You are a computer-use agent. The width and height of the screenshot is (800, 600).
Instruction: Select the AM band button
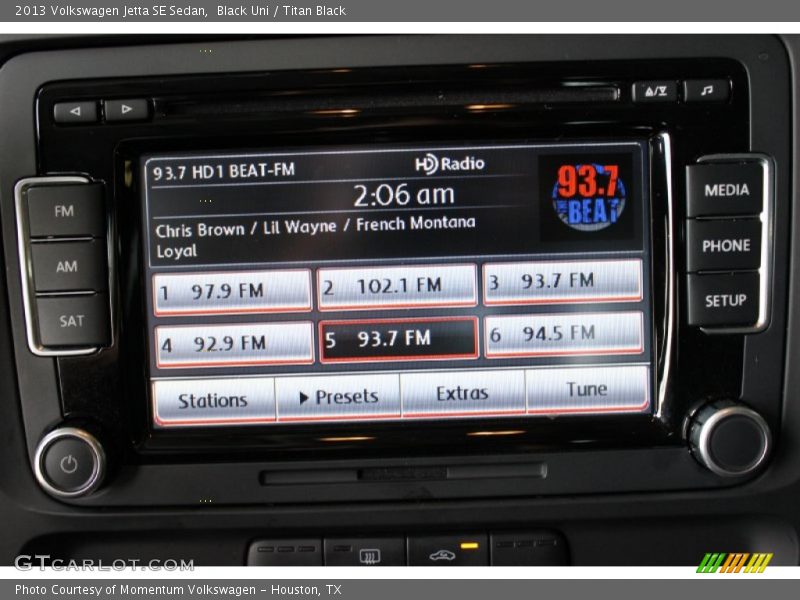67,266
